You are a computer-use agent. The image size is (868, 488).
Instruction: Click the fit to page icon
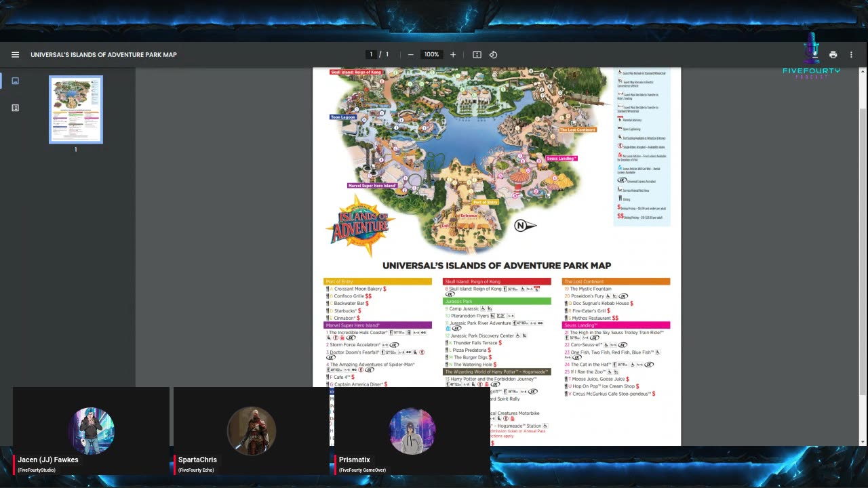477,55
